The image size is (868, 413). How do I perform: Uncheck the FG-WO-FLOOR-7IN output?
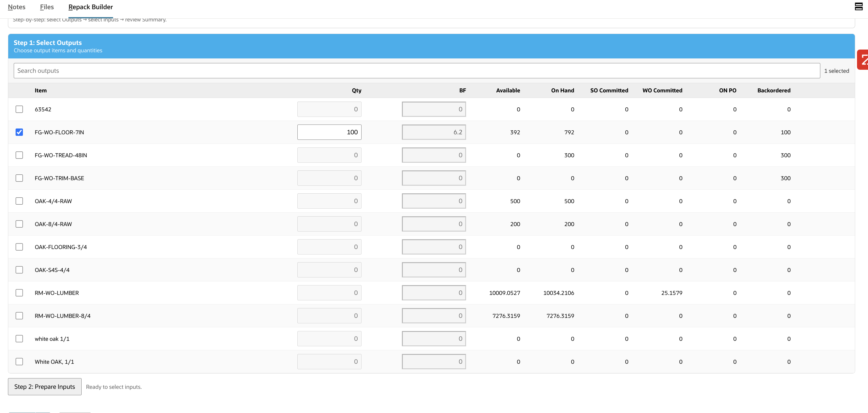(x=19, y=132)
